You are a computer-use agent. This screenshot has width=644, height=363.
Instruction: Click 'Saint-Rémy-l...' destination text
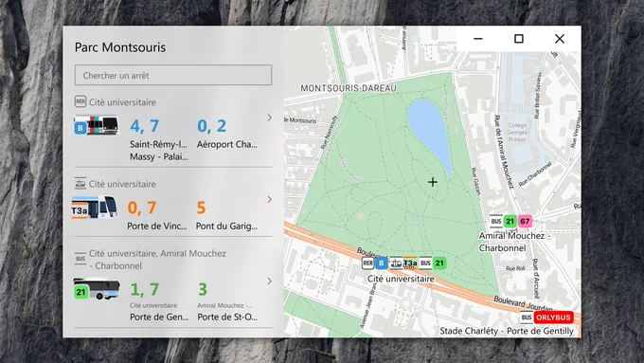[x=158, y=144]
